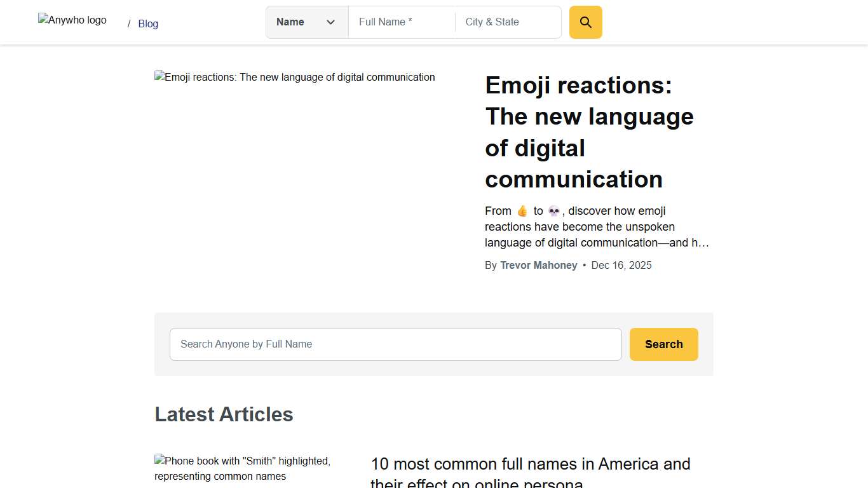Go to the Blog breadcrumb link
This screenshot has width=868, height=488.
(x=148, y=24)
